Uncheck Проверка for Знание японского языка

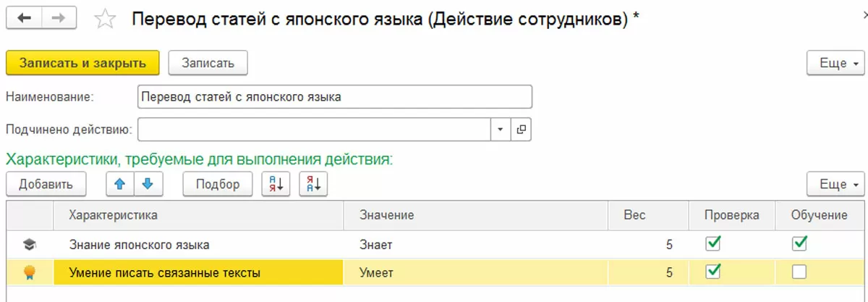pyautogui.click(x=713, y=244)
